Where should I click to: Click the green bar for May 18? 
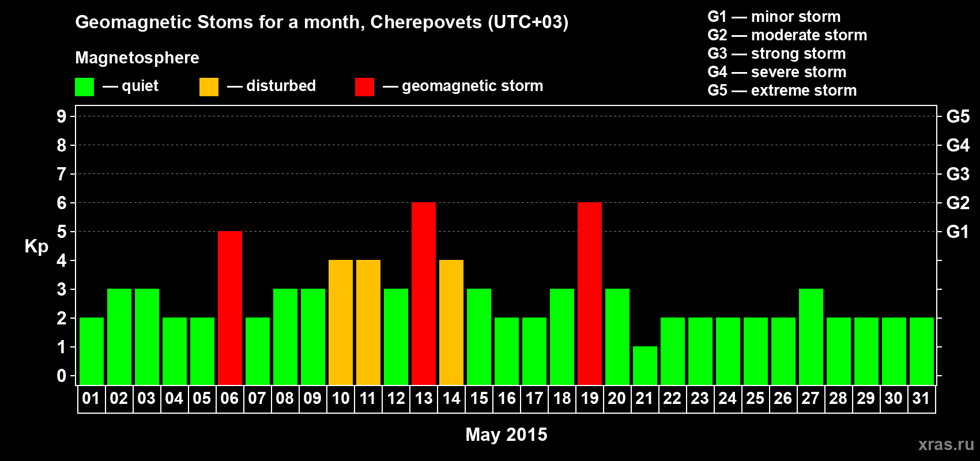(562, 337)
